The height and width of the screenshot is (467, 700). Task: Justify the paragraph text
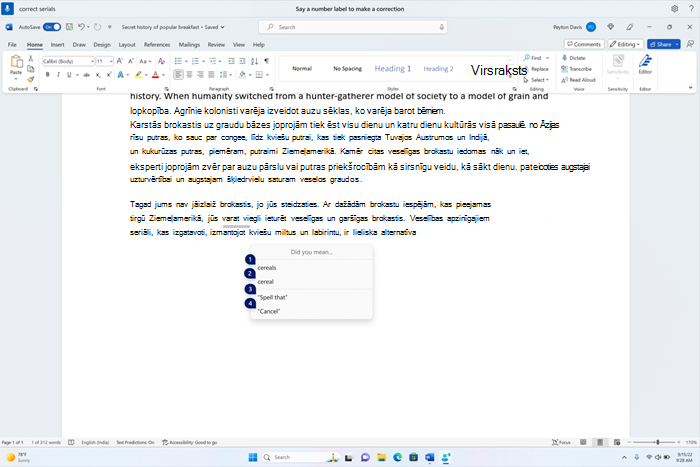(x=211, y=75)
